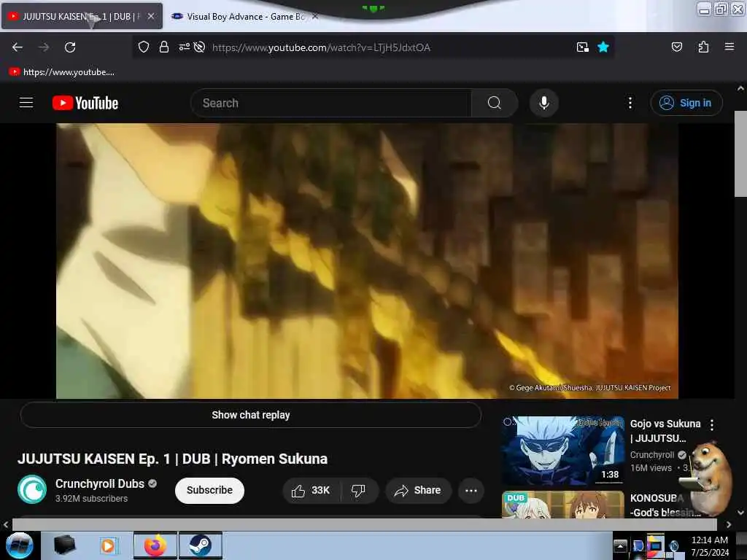Click the YouTube search field

331,103
